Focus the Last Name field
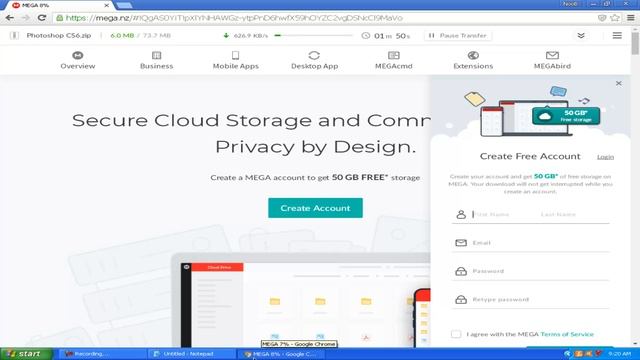The image size is (640, 360). [x=573, y=214]
